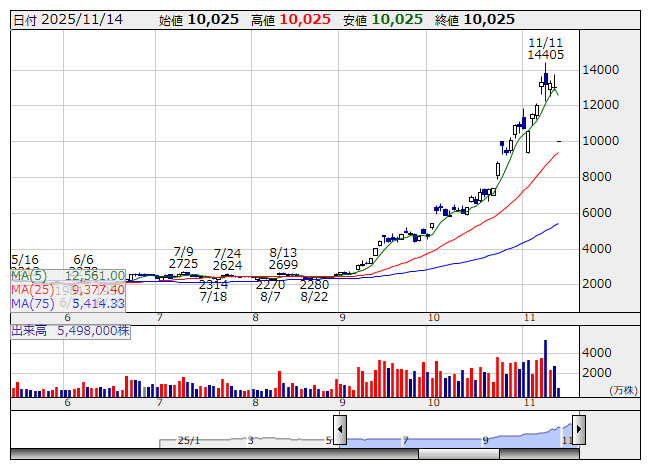This screenshot has height=470, width=653.
Task: Select the MA(75) legend entry
Action: (68, 303)
